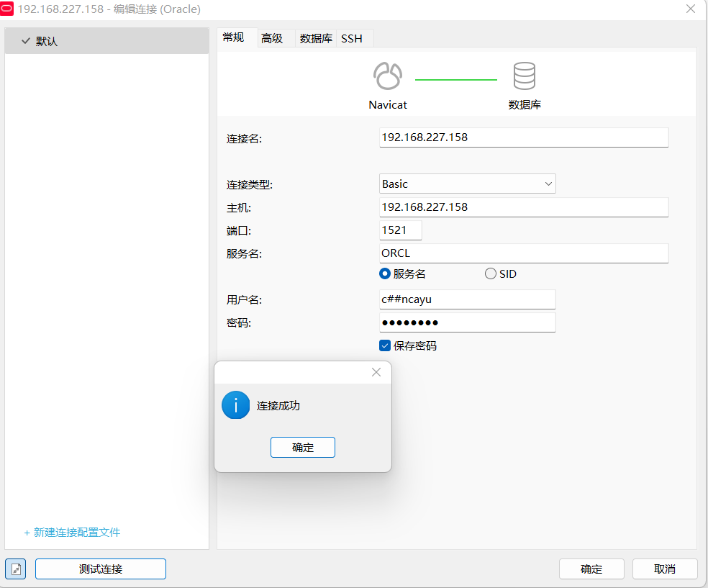708x588 pixels.
Task: Click the 密码 input field
Action: (x=467, y=322)
